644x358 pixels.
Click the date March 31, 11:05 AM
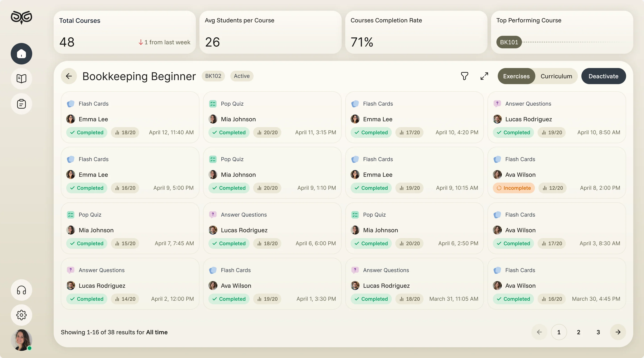pyautogui.click(x=454, y=299)
